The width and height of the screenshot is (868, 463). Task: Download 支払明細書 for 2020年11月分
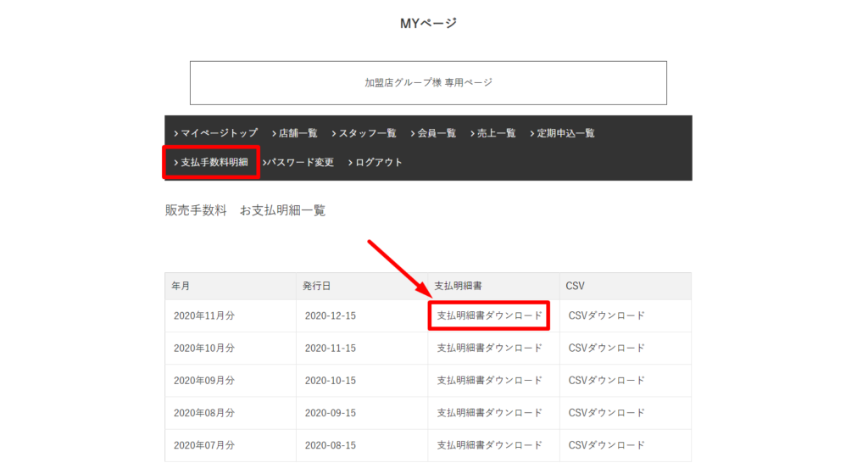[489, 315]
